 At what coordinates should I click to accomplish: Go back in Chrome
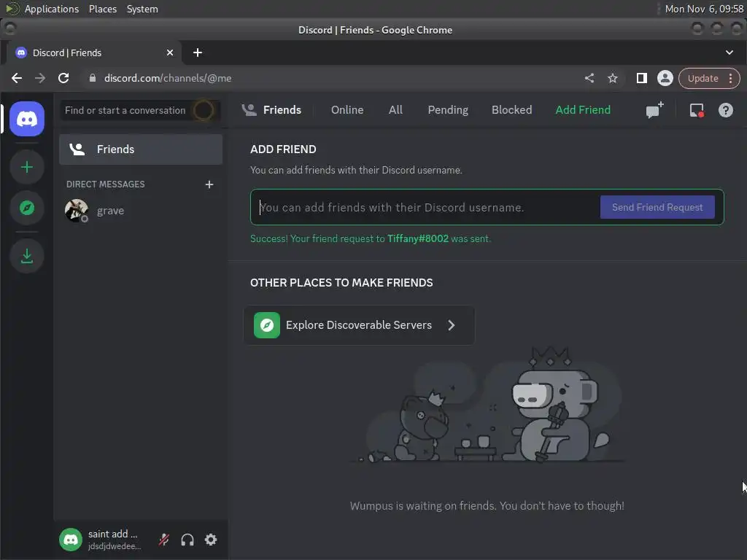(x=17, y=78)
